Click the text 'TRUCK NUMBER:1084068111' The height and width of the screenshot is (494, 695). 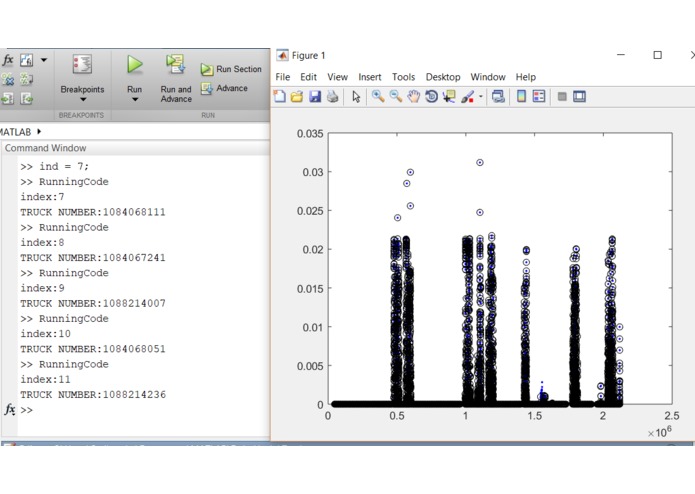point(93,212)
